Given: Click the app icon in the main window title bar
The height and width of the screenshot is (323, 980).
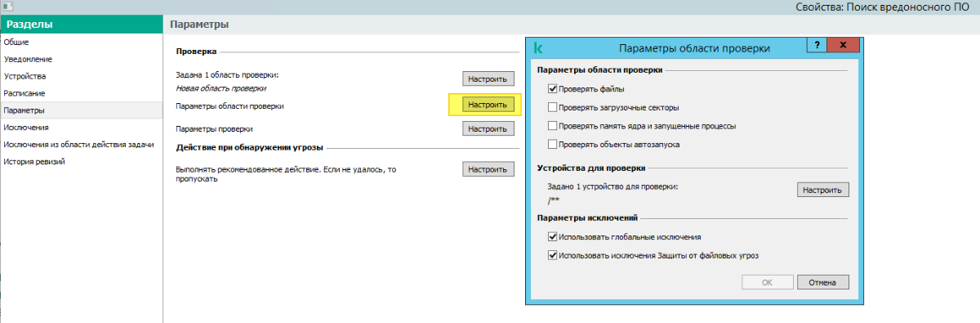Looking at the screenshot, I should [7, 6].
